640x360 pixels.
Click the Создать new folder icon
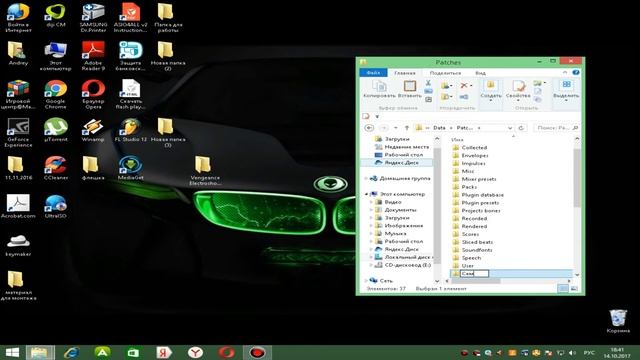(x=490, y=85)
